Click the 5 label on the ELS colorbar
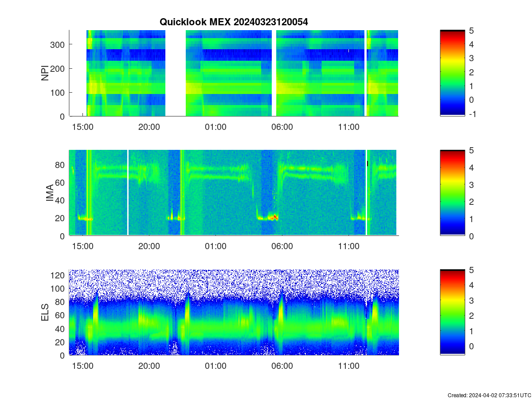Screen dimensions: 532x399 (472, 270)
